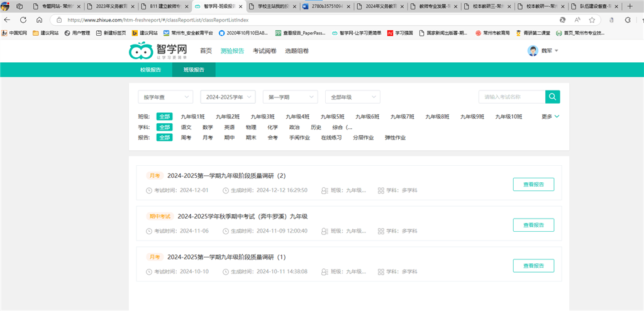Click the user avatar for 魏军

533,51
